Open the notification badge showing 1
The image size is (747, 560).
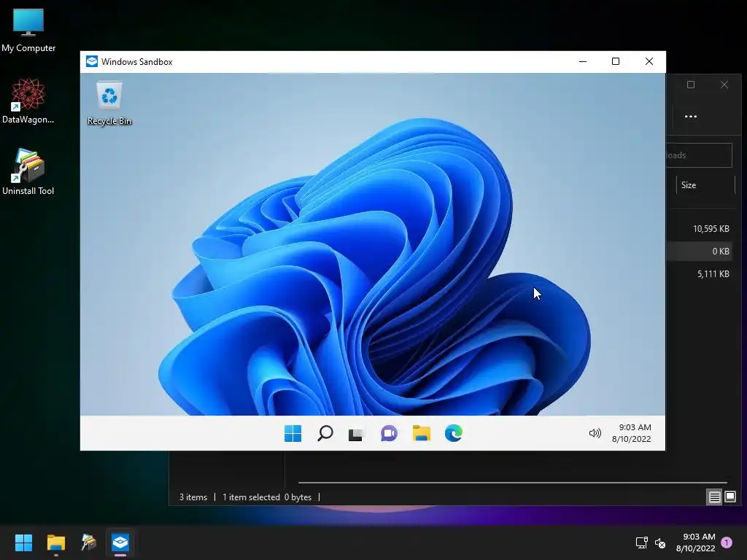(x=727, y=542)
